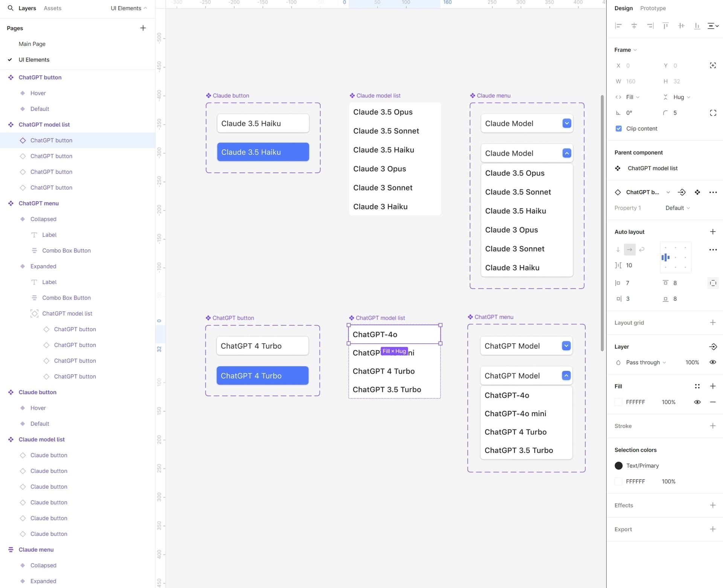The image size is (723, 588).
Task: Click Text/Primary black color swatch
Action: pos(618,466)
